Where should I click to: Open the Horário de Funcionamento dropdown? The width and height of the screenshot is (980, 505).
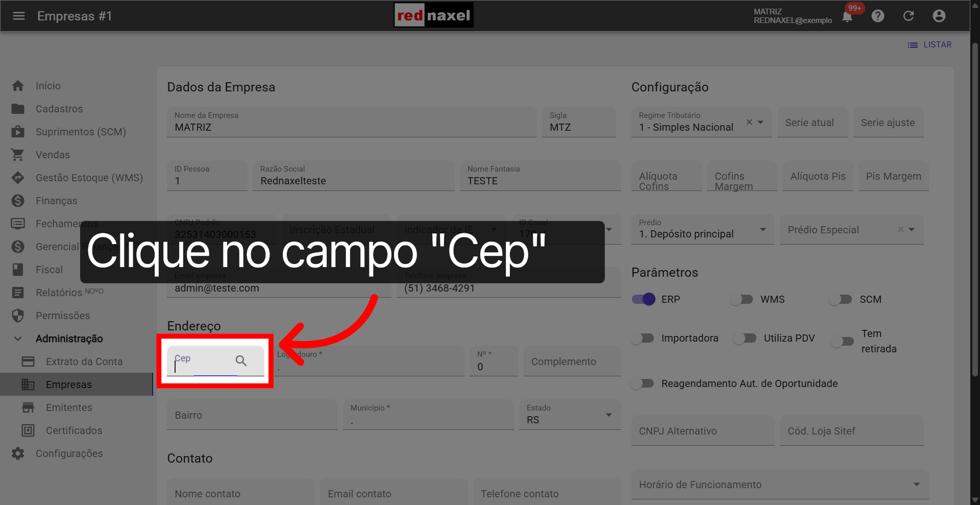click(x=916, y=484)
